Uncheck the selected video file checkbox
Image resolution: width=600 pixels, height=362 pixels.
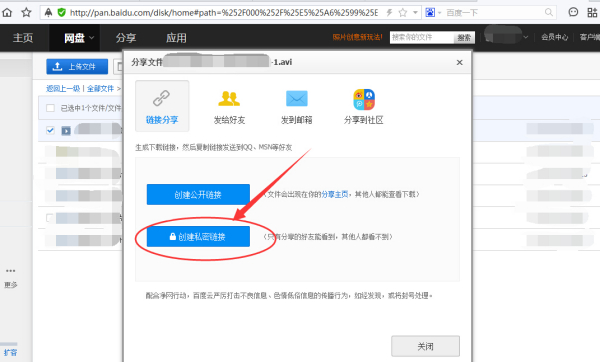click(50, 130)
